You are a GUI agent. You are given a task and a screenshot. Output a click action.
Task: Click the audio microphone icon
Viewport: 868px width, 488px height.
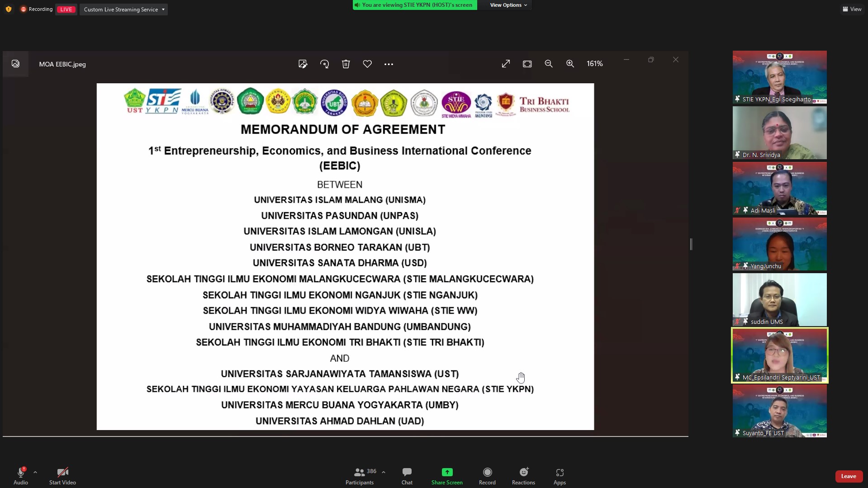[x=21, y=472]
